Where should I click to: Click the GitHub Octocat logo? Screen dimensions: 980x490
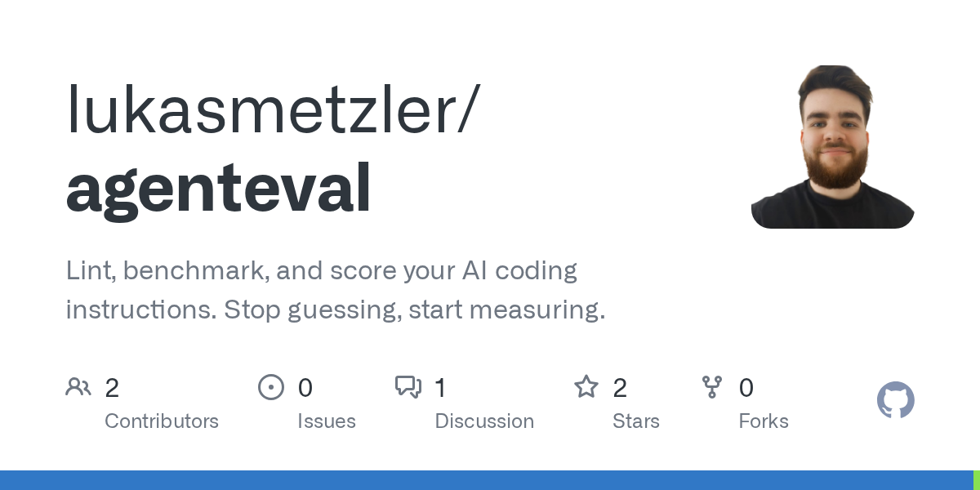pos(895,400)
